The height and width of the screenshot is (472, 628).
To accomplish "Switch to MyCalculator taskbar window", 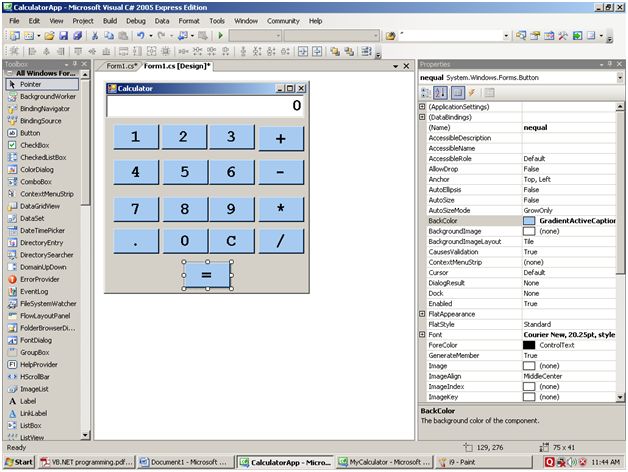I will (385, 462).
